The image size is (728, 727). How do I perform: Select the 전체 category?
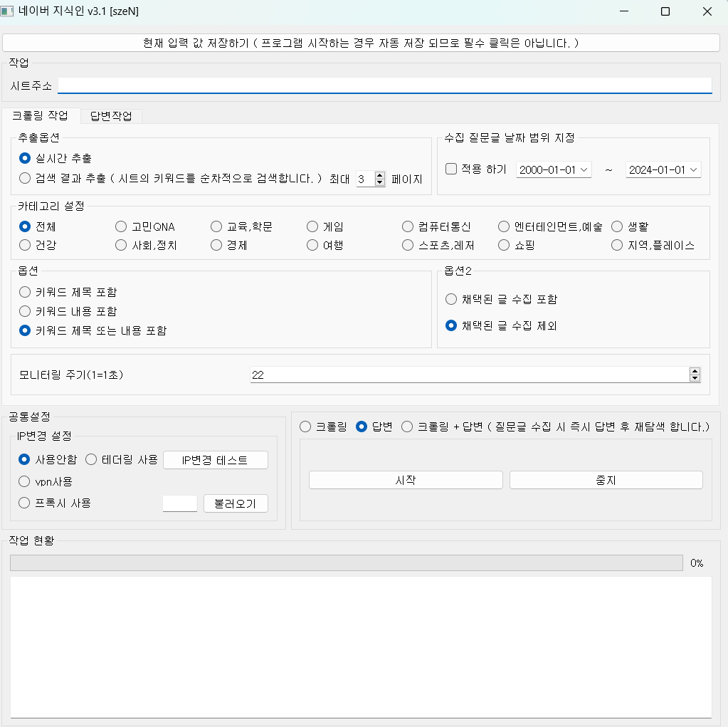coord(38,226)
